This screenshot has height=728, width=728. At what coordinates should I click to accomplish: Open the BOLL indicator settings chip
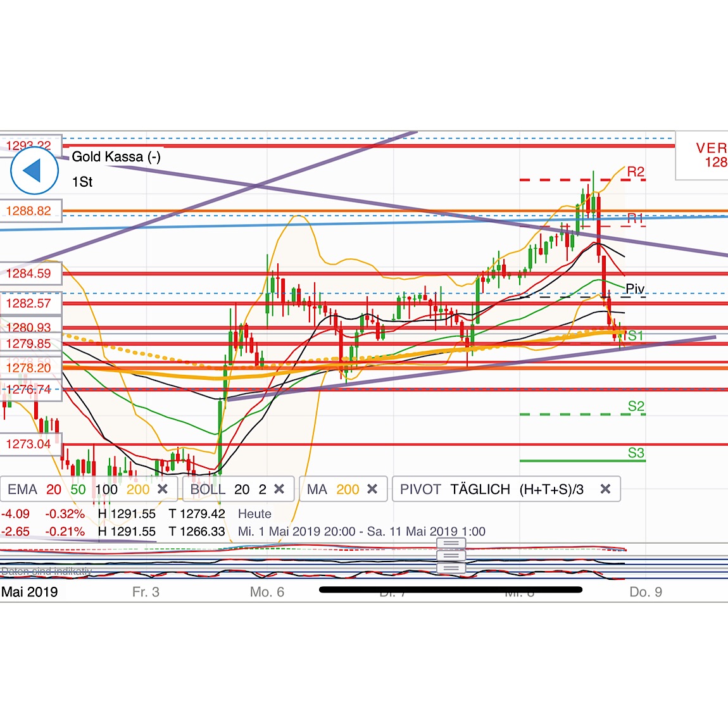(x=209, y=489)
